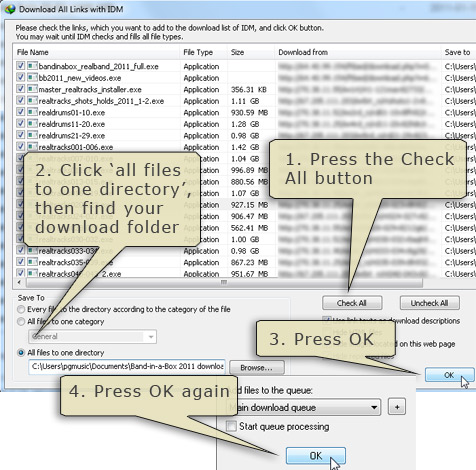
Task: Click the Browse... button
Action: coord(257,367)
